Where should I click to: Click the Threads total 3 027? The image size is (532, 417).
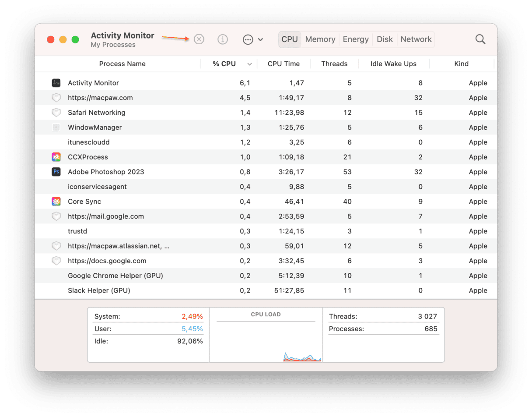[x=427, y=316]
